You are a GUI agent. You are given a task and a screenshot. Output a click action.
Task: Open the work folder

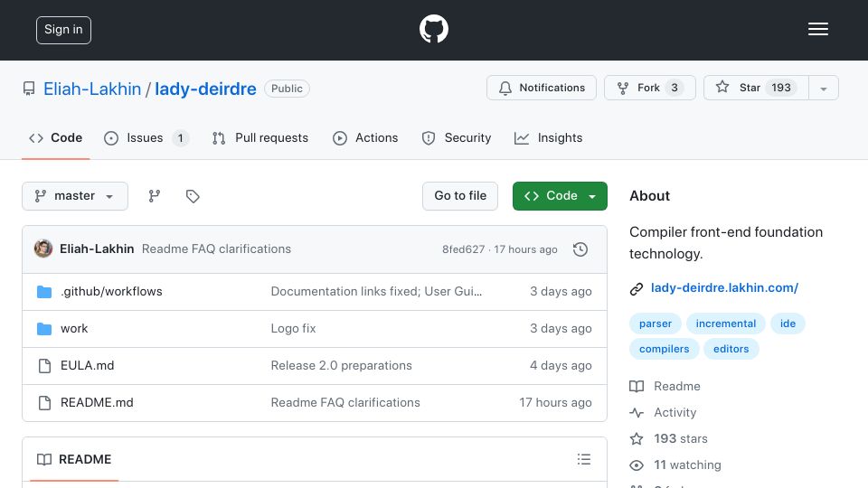[74, 329]
